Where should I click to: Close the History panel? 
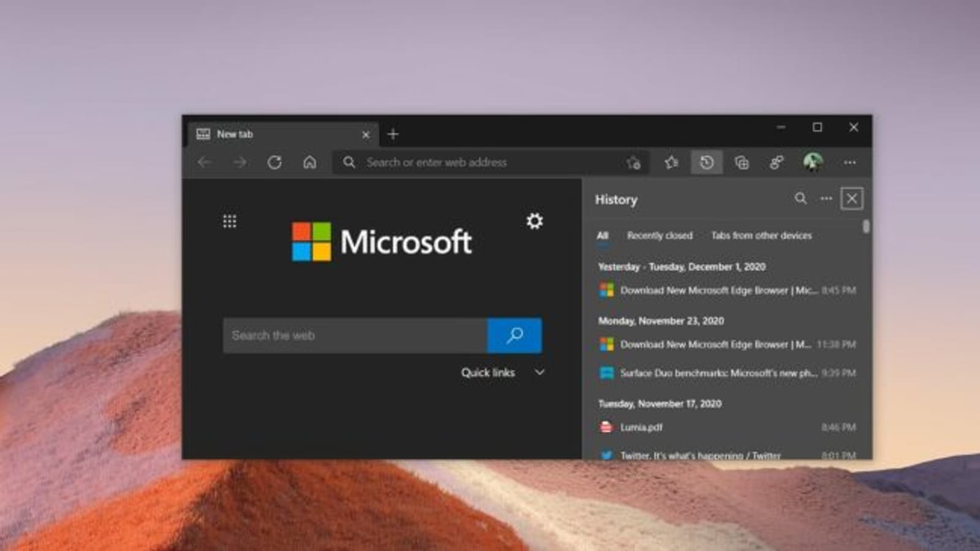851,198
